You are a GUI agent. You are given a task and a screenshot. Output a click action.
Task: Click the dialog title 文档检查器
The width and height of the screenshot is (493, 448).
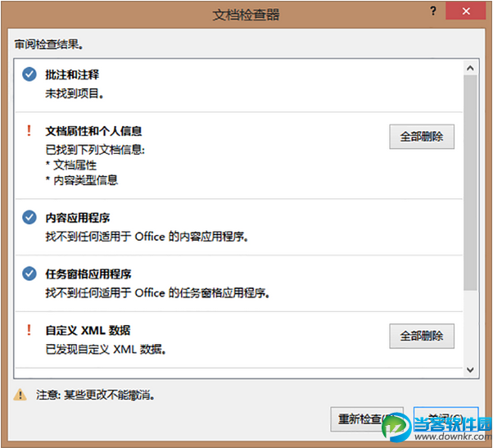pyautogui.click(x=246, y=15)
